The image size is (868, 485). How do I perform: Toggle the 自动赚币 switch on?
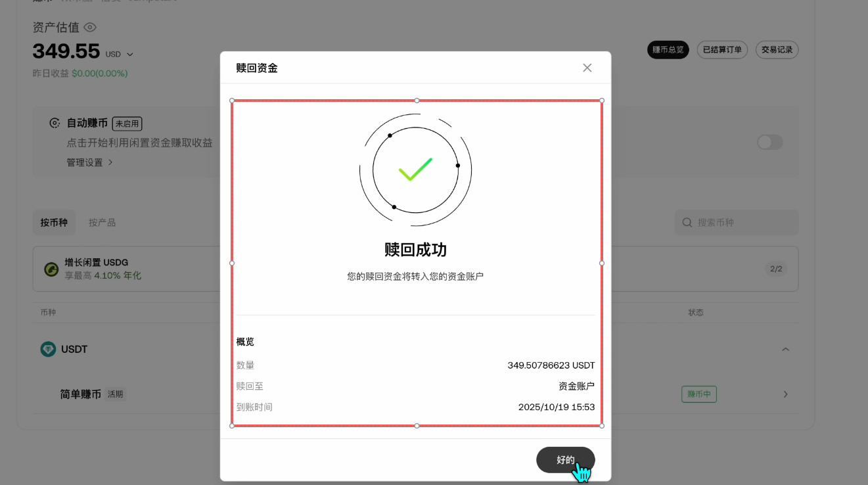(x=769, y=142)
